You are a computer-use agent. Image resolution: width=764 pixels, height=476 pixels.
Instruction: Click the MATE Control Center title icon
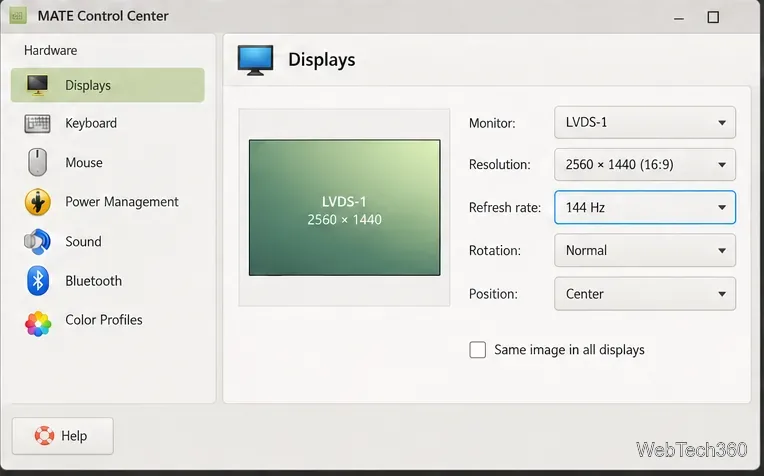pos(18,16)
